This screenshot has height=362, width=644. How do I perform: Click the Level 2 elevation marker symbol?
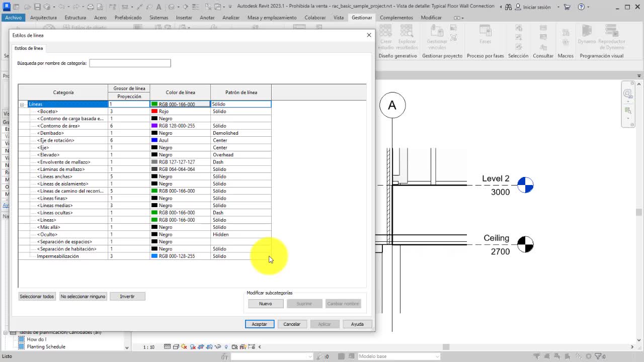525,185
